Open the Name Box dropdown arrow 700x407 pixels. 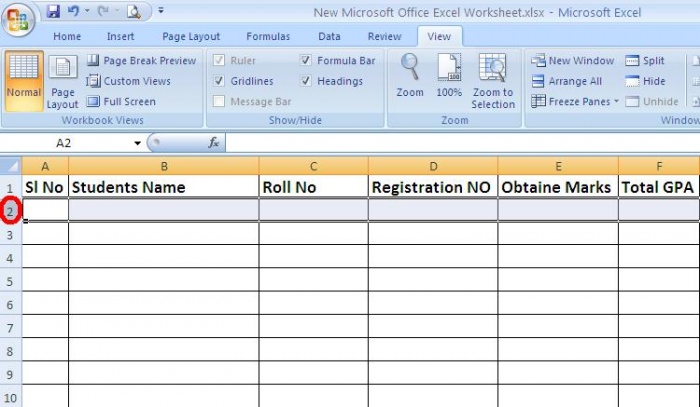coord(138,143)
